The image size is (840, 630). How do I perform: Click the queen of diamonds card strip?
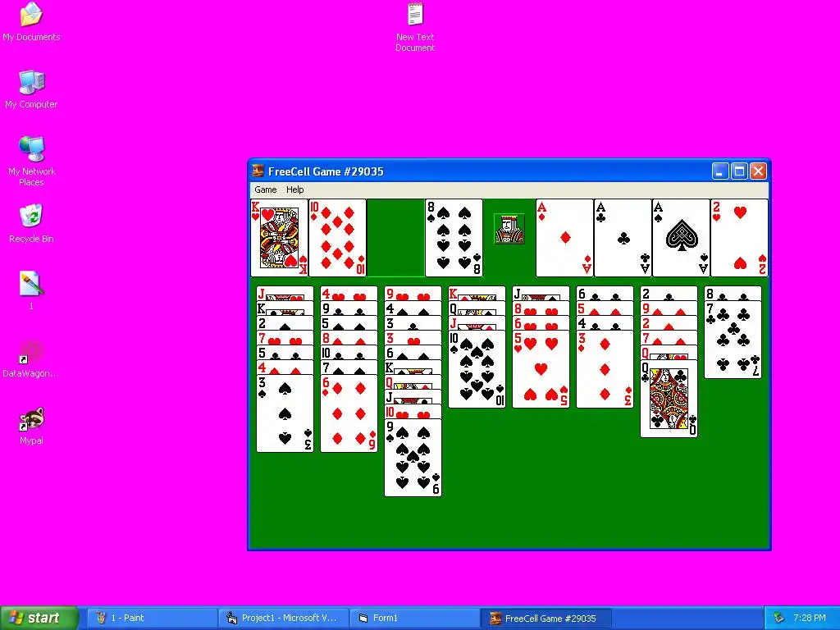click(413, 382)
